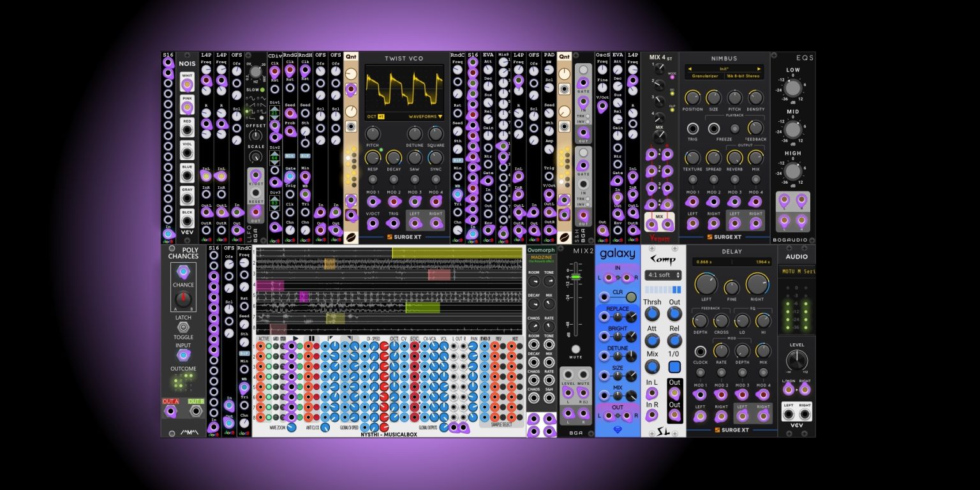The width and height of the screenshot is (980, 490).
Task: Click the Twist VCO V/OCT input jack
Action: pos(373,223)
